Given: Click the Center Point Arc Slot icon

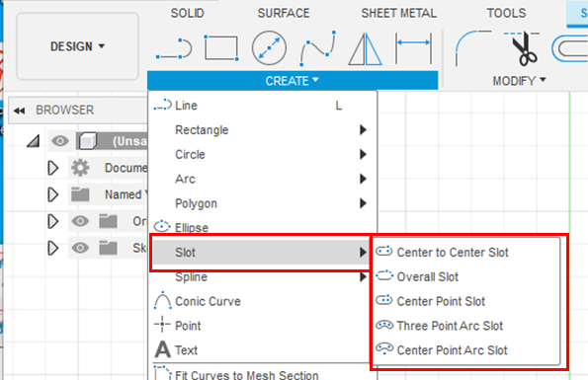Looking at the screenshot, I should [x=384, y=348].
